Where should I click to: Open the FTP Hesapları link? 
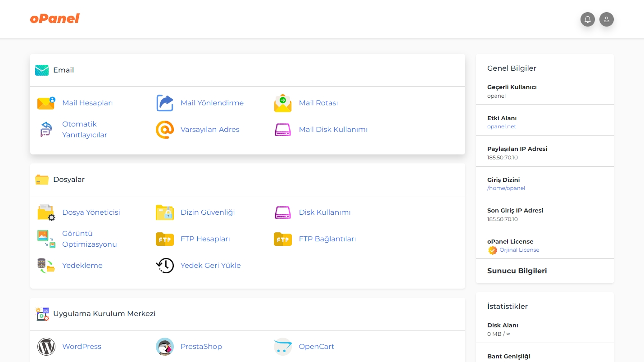pos(205,239)
